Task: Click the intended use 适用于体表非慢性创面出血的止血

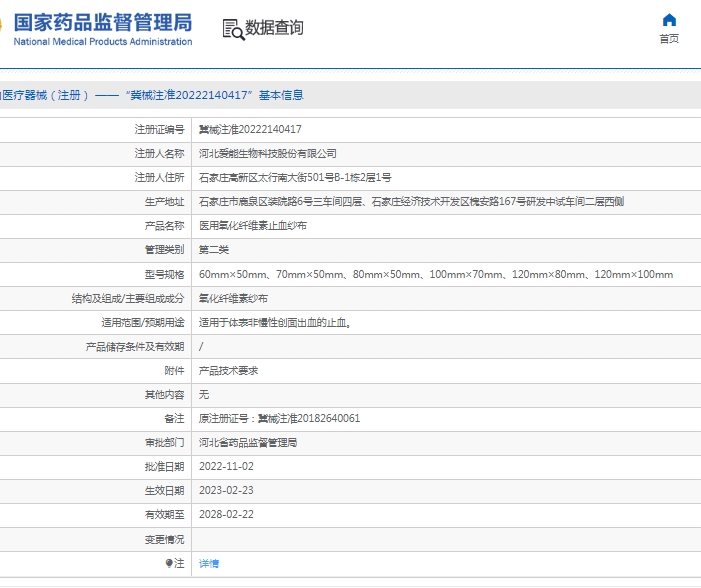Action: (274, 323)
